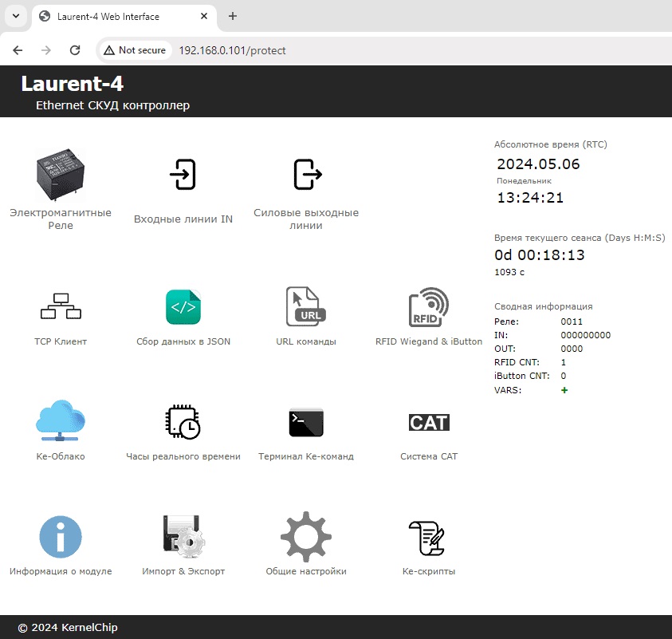The height and width of the screenshot is (639, 672).
Task: Open the general settings gear icon
Action: tap(306, 537)
